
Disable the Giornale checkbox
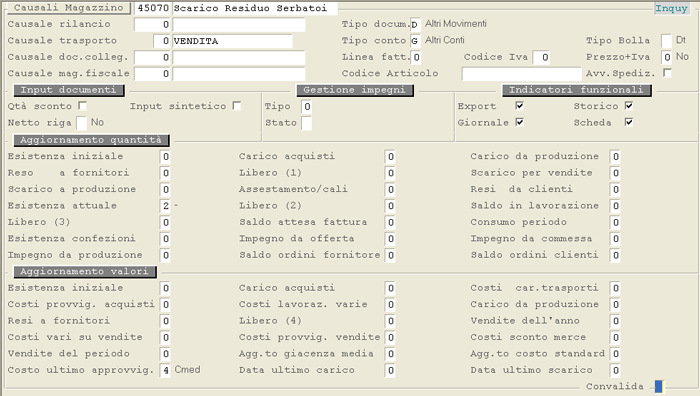point(519,122)
